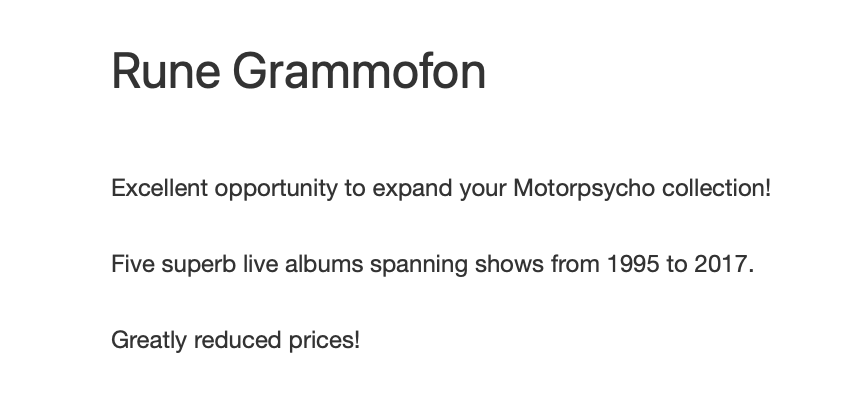The image size is (854, 414).
Task: Click the word "Grammofon" in the title
Action: click(x=359, y=72)
